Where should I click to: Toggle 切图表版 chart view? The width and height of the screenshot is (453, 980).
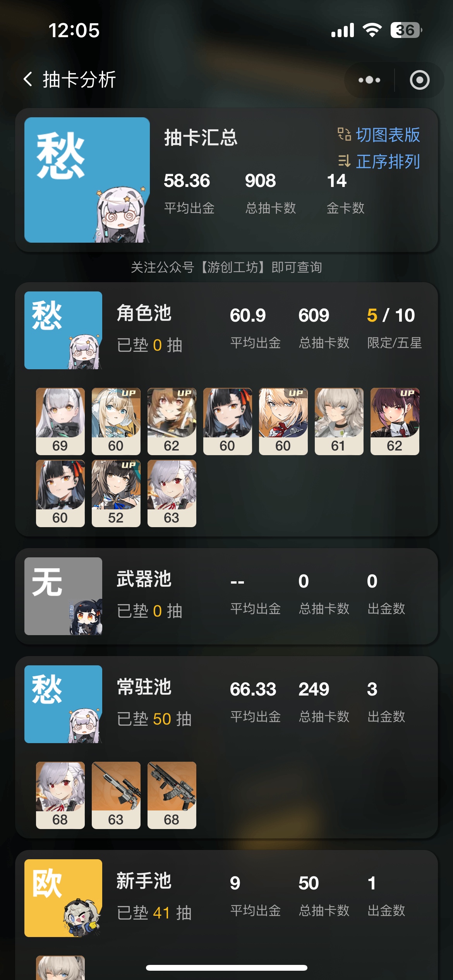[379, 135]
